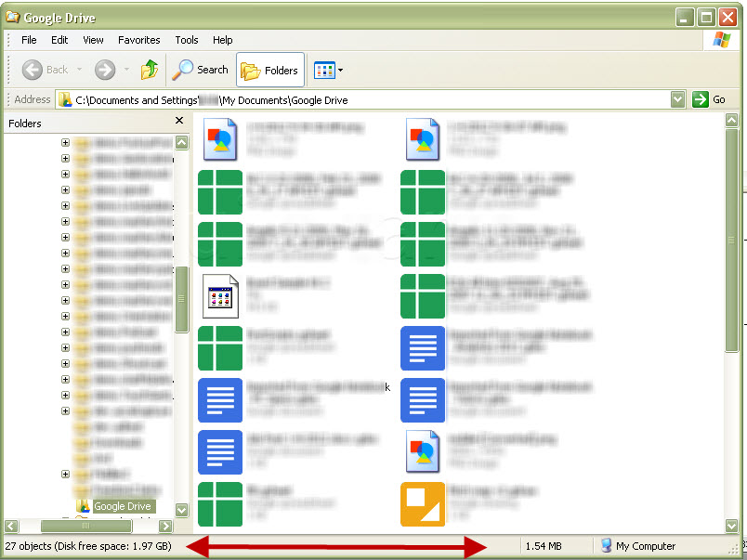This screenshot has height=560, width=747.
Task: Open the title bar Google Drive system icon
Action: coord(12,18)
